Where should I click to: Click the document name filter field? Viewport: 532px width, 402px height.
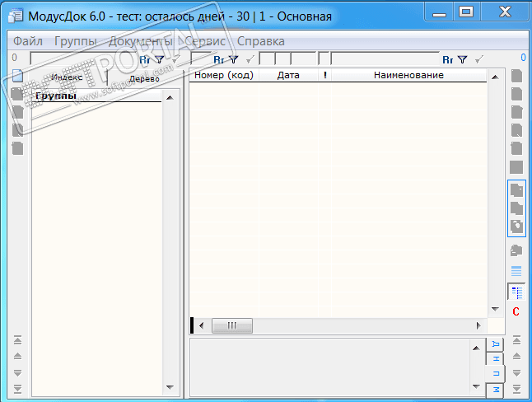point(385,58)
